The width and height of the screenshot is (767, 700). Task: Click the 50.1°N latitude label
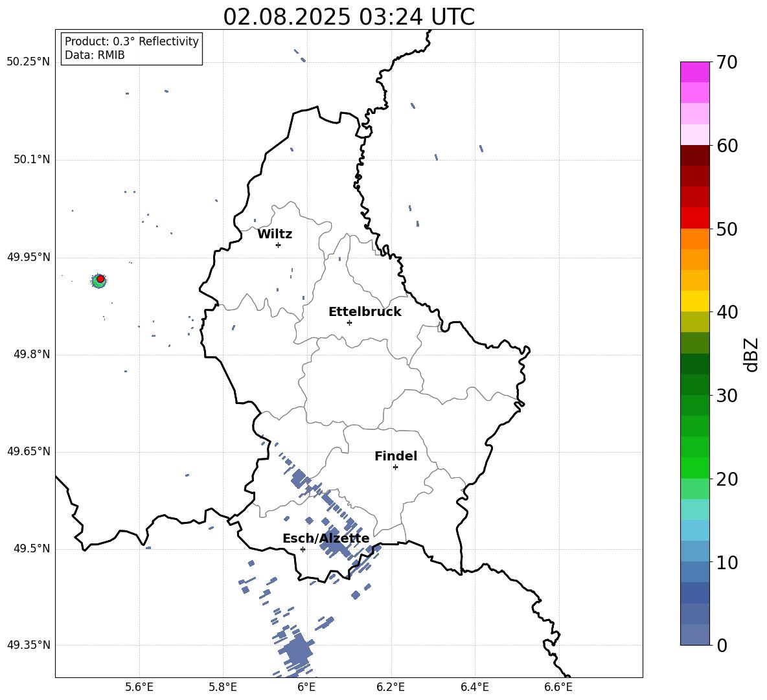point(32,160)
